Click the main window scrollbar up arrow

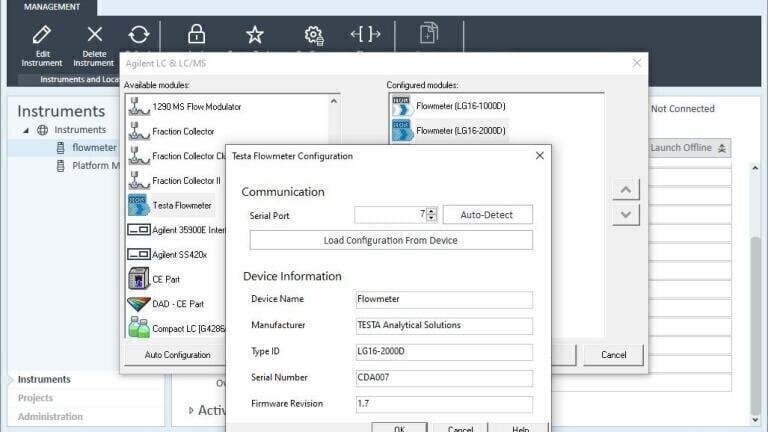(x=755, y=168)
